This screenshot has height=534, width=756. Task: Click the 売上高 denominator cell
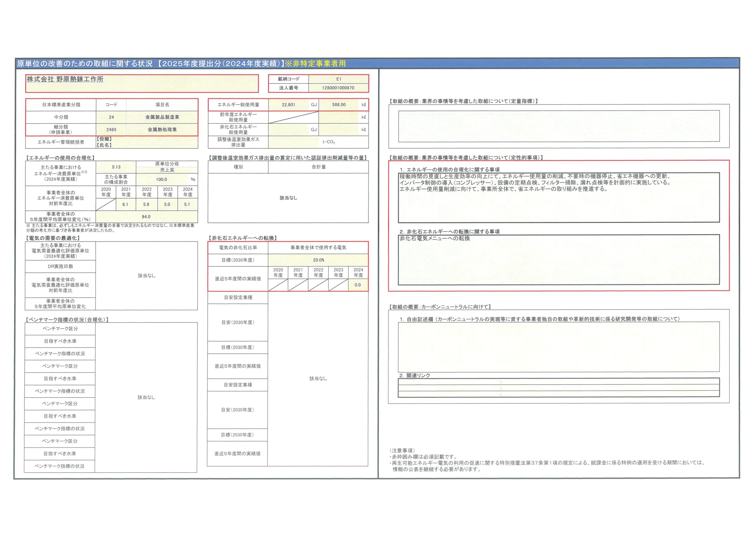(x=167, y=170)
